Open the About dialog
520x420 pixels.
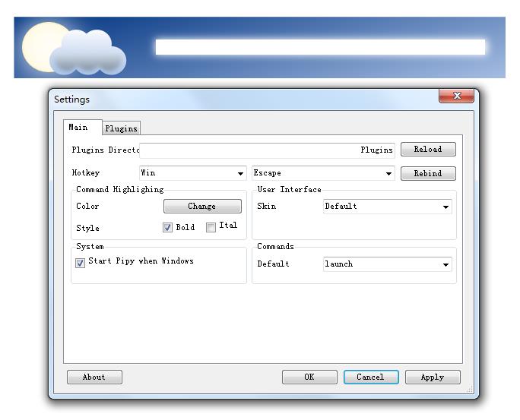pyautogui.click(x=94, y=377)
